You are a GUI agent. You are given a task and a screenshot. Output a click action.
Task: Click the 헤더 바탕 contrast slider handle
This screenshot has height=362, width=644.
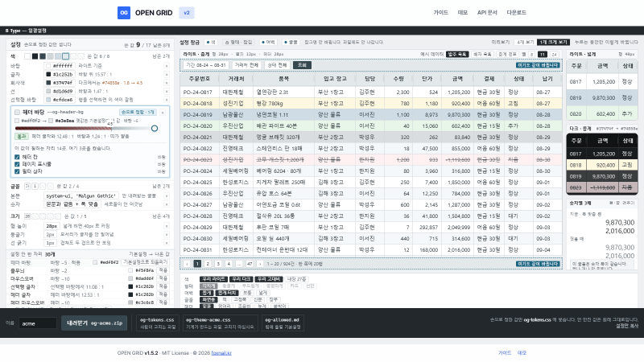(x=155, y=129)
